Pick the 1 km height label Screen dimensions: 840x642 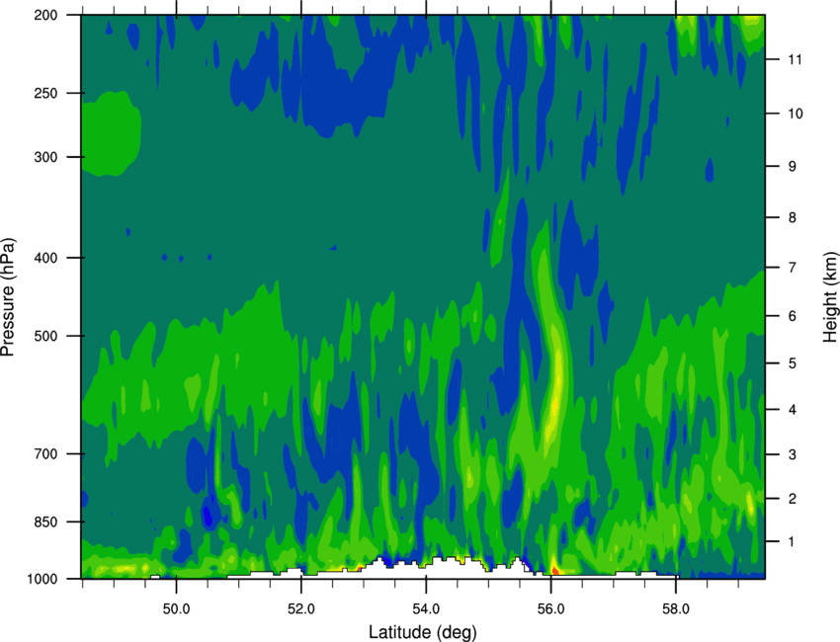pyautogui.click(x=792, y=542)
